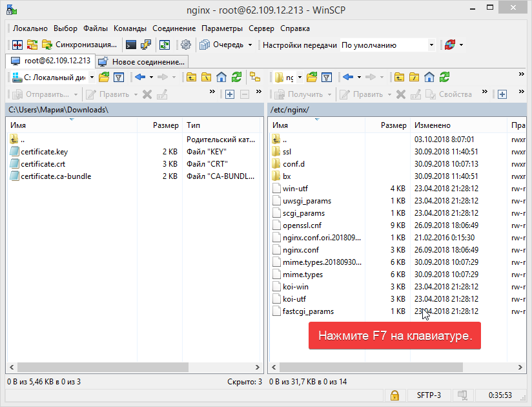
Task: Open the Выбор menu
Action: point(65,28)
